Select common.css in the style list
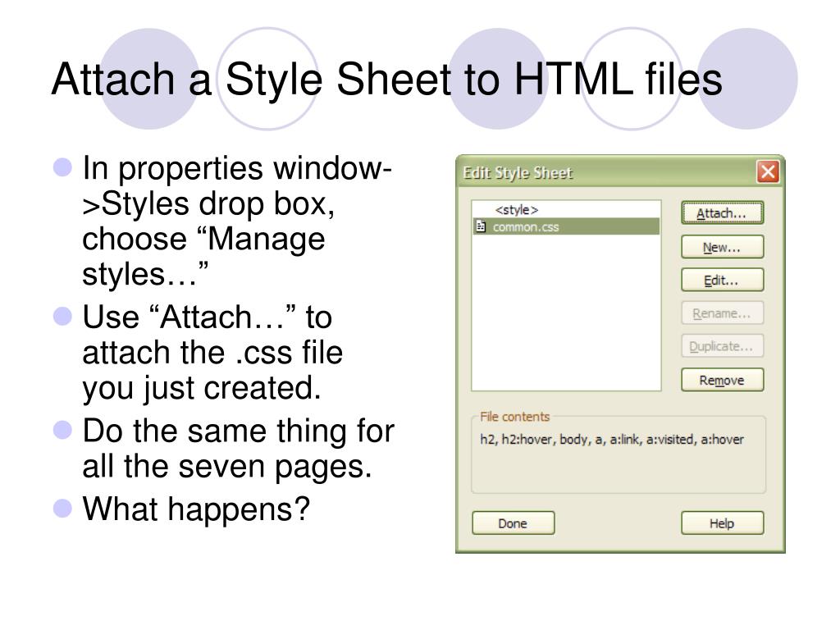The width and height of the screenshot is (840, 630). [566, 226]
